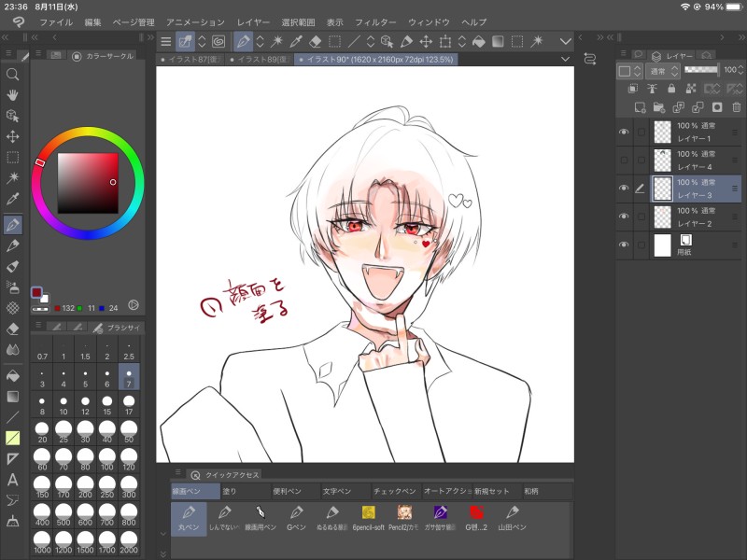Click the red hue marker on color wheel
747x560 pixels.
click(40, 162)
